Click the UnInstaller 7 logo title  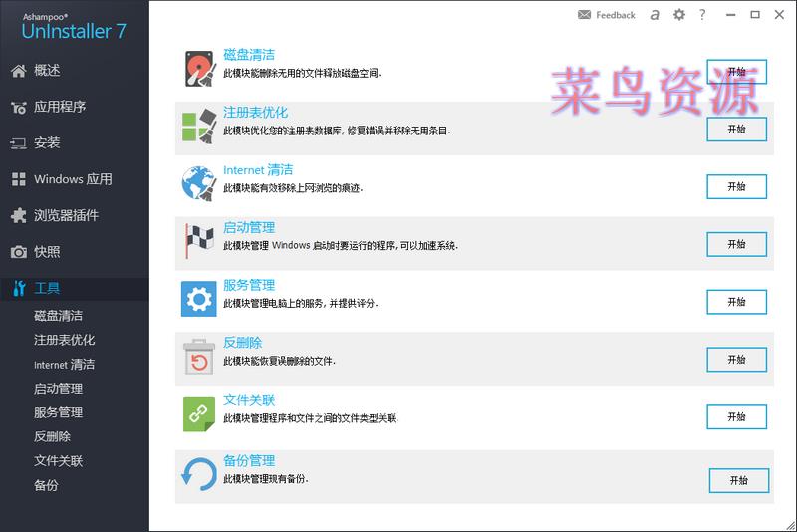(74, 31)
